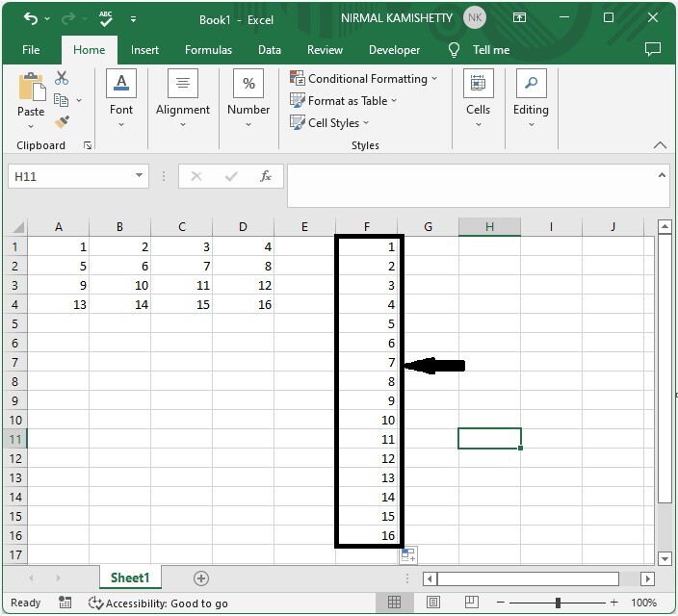Screen dimensions: 678x616
Task: Open the Comments speech bubble icon
Action: click(653, 49)
